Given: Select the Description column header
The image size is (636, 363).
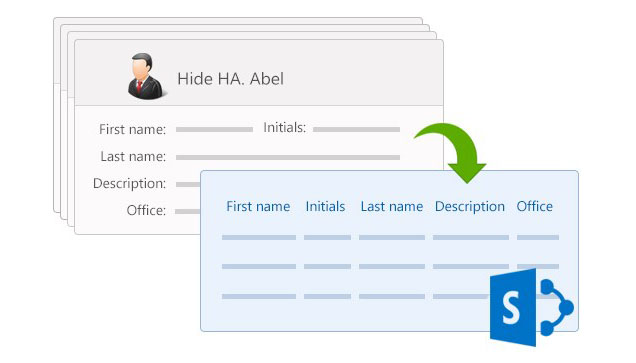Looking at the screenshot, I should (x=470, y=206).
